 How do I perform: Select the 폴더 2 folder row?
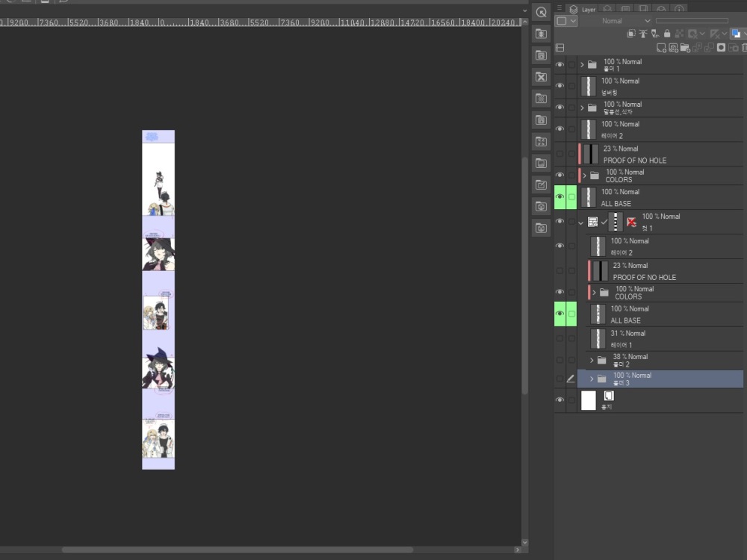tap(665, 360)
